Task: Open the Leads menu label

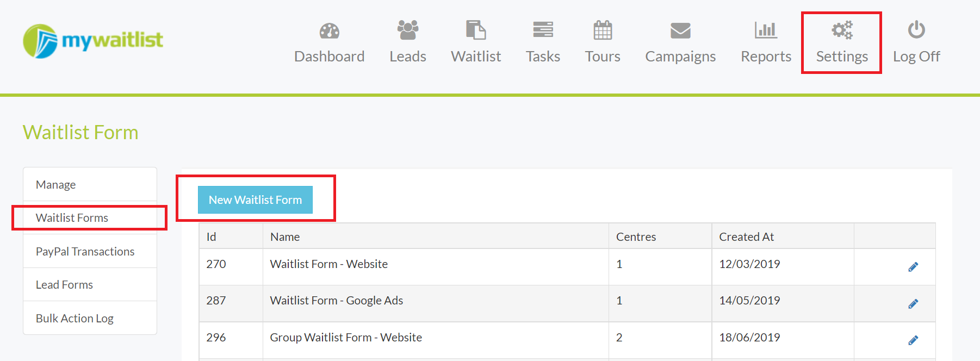Action: pyautogui.click(x=408, y=57)
